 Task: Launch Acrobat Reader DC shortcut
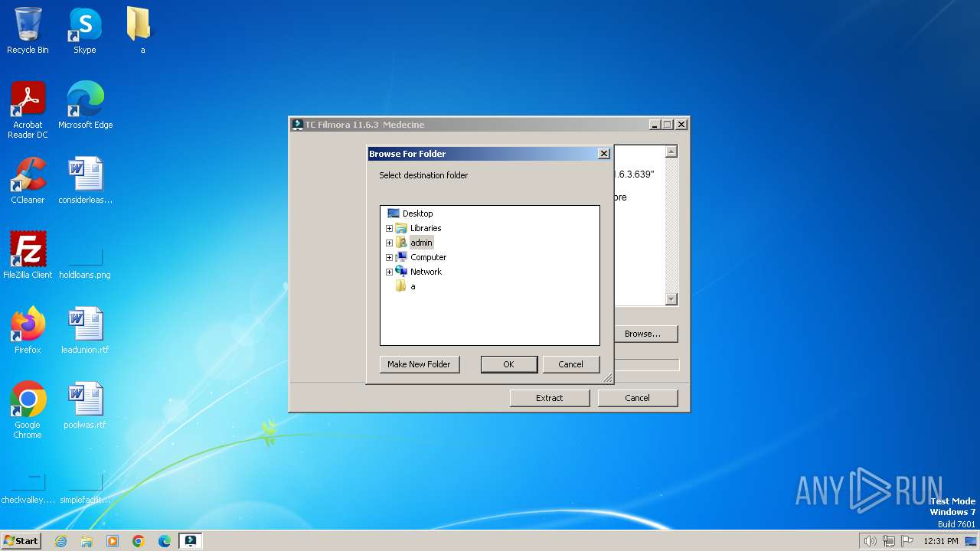[28, 110]
